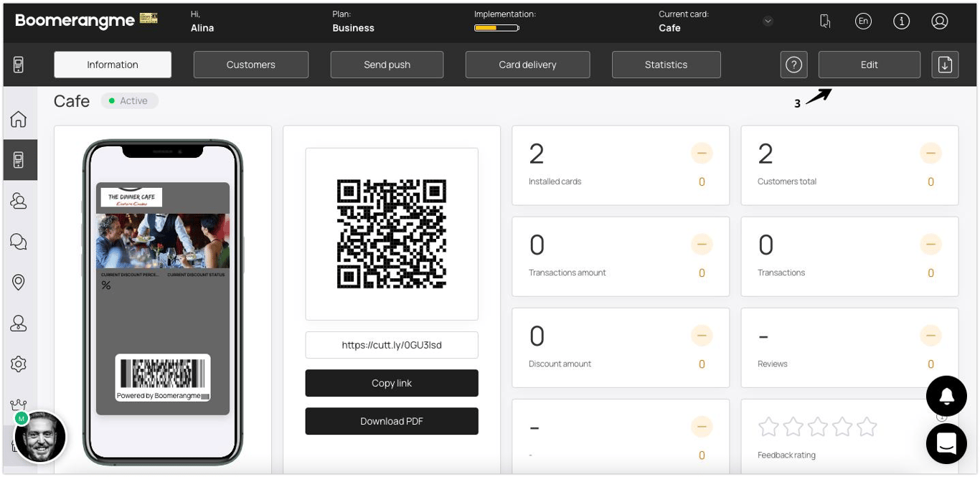Switch language with the En icon
980x477 pixels.
(x=863, y=22)
